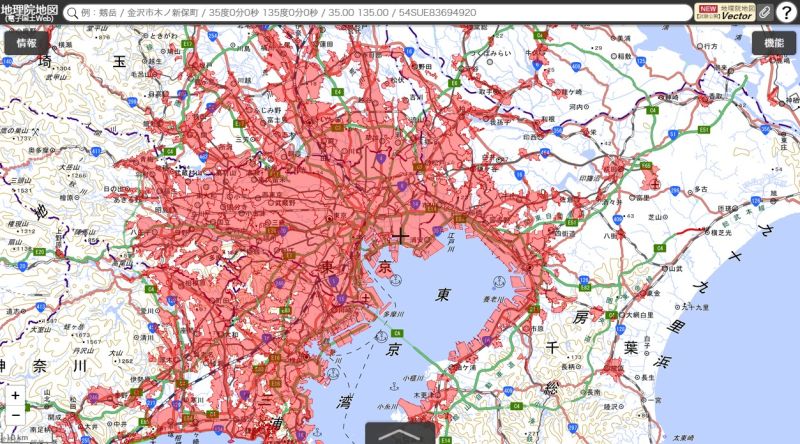Zoom in with the plus button
The image size is (800, 444).
coord(15,395)
